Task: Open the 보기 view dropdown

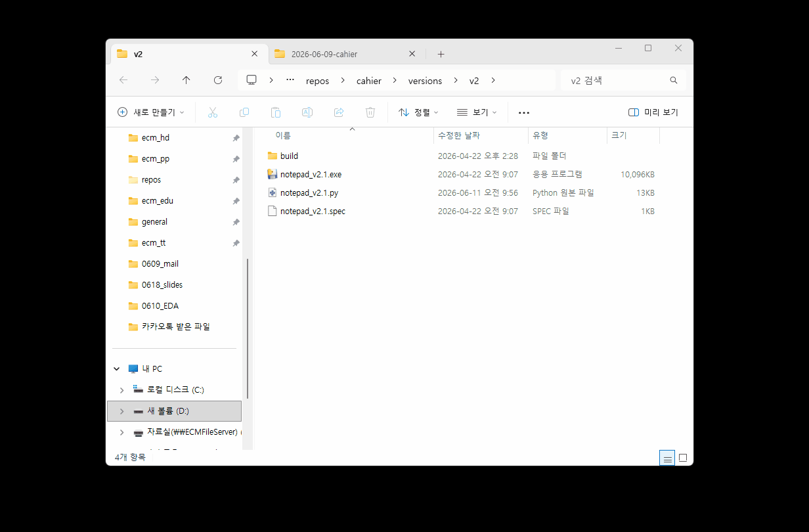Action: (477, 112)
